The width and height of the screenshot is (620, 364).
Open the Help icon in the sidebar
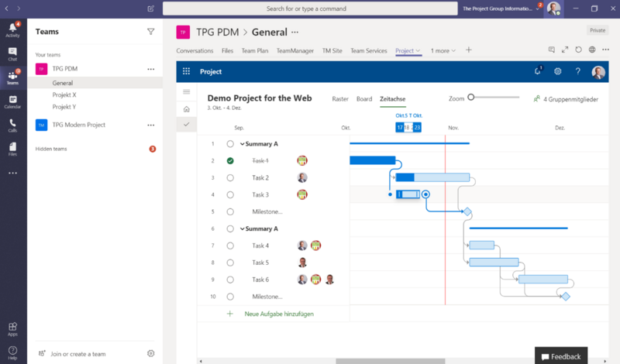(x=12, y=352)
